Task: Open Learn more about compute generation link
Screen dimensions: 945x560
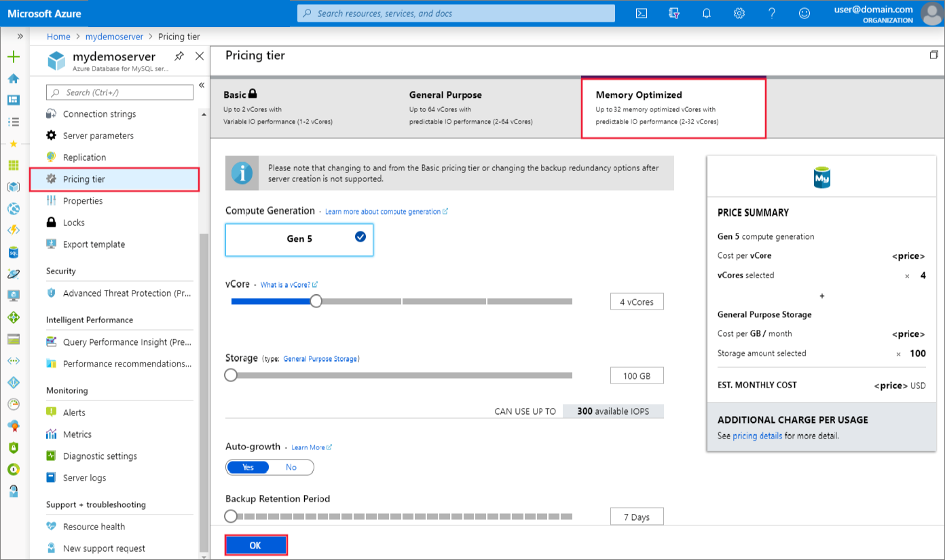Action: [386, 212]
